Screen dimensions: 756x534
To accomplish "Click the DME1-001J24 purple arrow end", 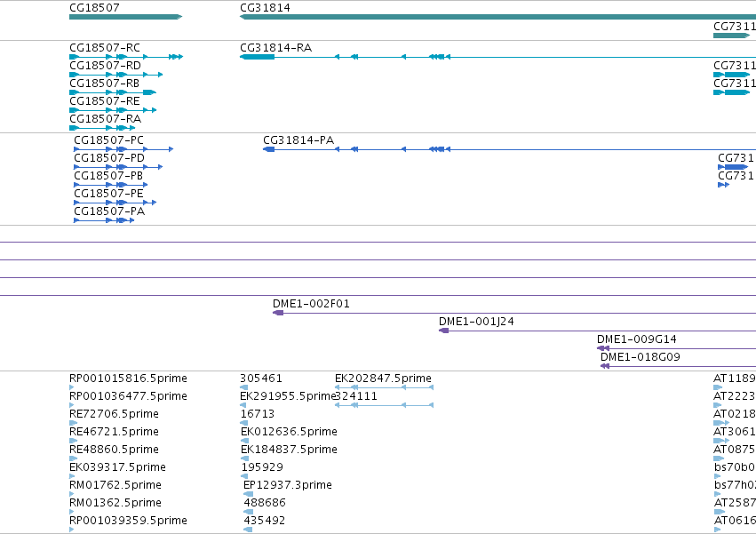I will tap(443, 331).
